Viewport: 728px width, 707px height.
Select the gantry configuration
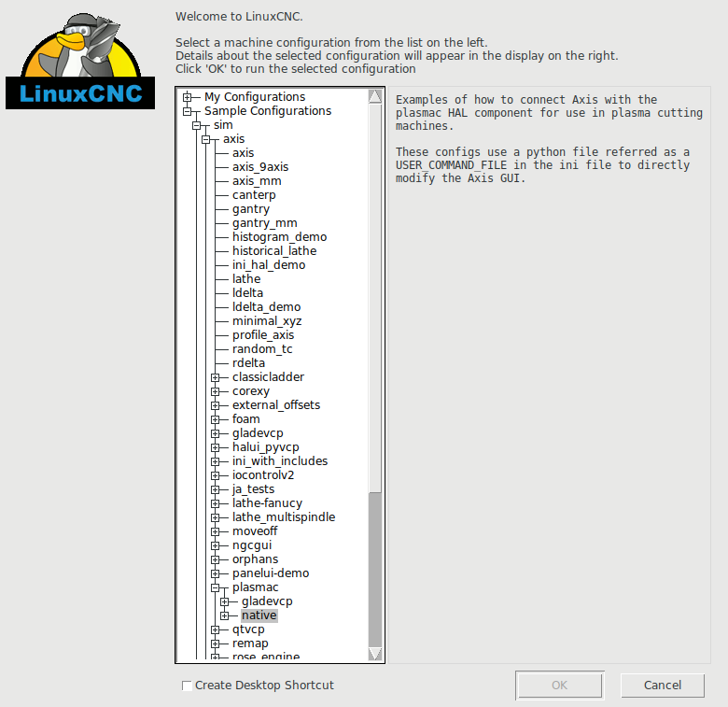coord(251,209)
